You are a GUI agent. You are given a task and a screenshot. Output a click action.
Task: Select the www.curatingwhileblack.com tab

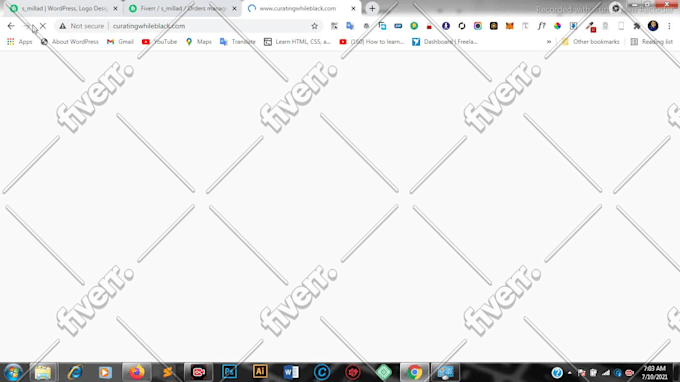click(298, 8)
